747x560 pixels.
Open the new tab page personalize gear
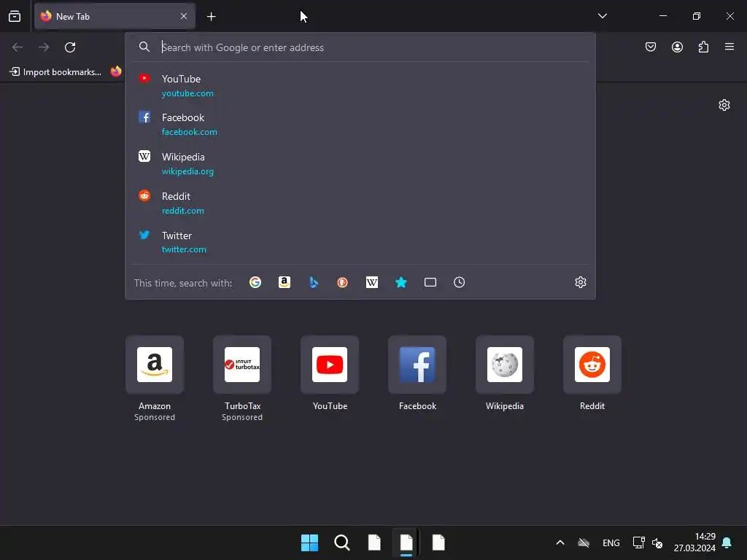724,105
